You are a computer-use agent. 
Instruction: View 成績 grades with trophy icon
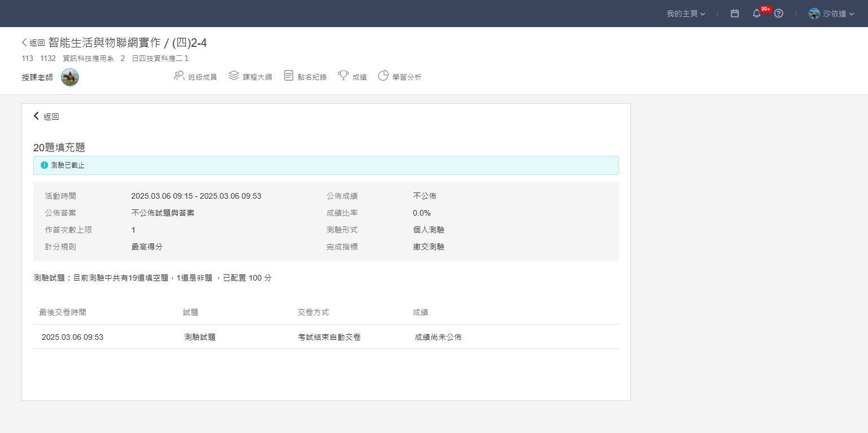click(x=352, y=77)
